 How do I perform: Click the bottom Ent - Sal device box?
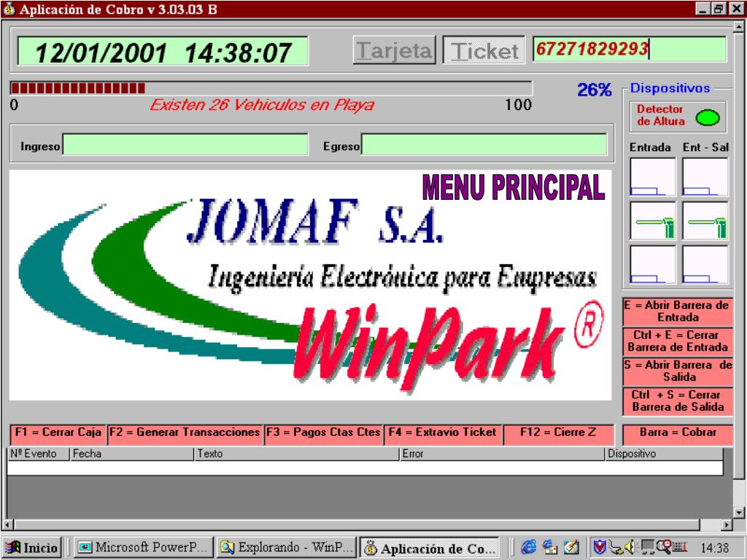click(705, 265)
